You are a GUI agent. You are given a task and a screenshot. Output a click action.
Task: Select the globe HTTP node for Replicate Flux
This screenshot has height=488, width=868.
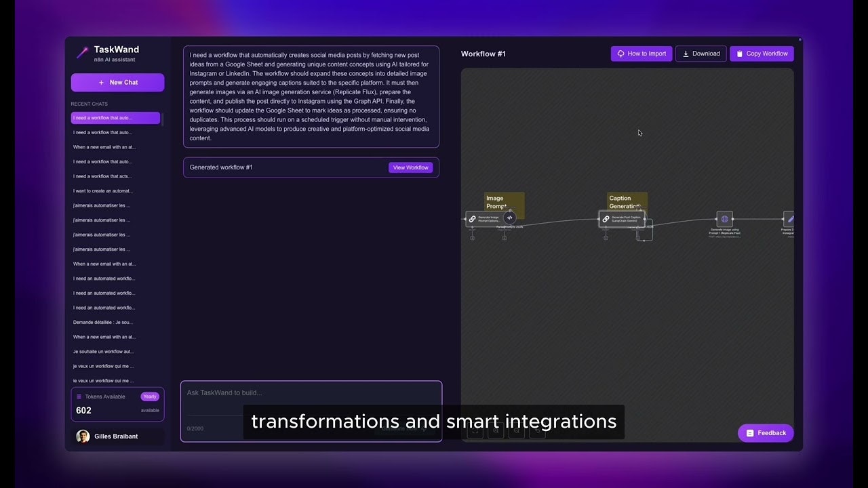[724, 219]
